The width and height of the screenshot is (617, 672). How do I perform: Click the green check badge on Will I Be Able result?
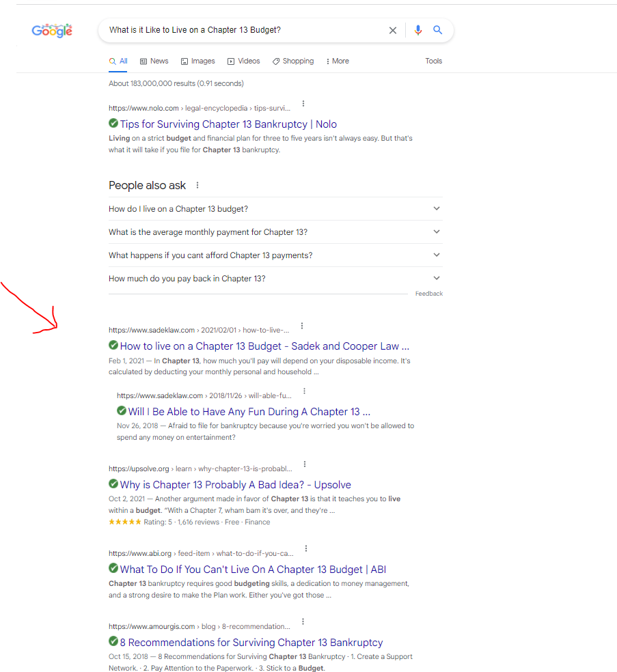tap(122, 410)
